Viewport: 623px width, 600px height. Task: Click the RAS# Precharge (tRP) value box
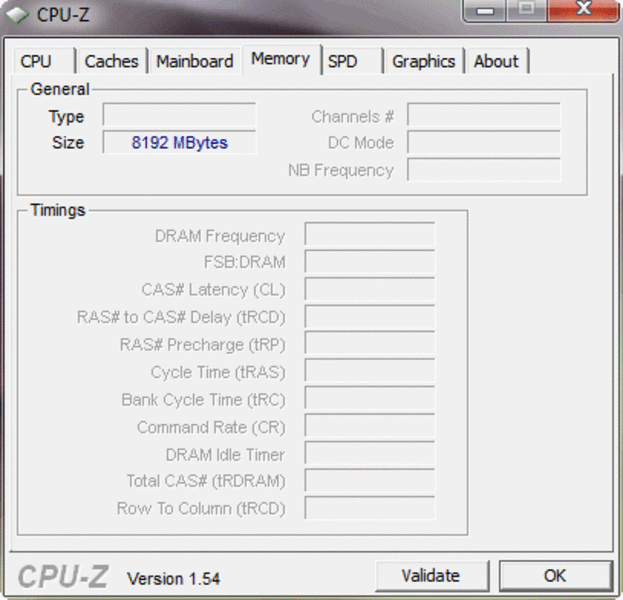pos(370,343)
